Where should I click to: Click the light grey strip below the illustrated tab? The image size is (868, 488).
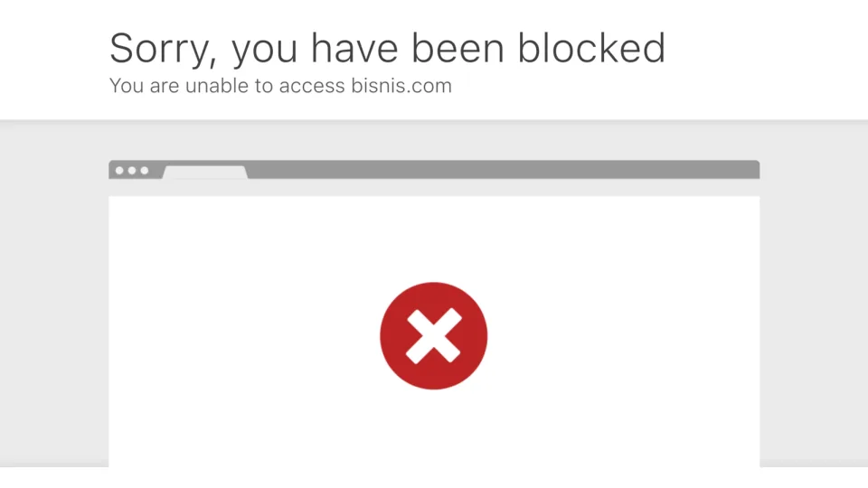point(434,188)
